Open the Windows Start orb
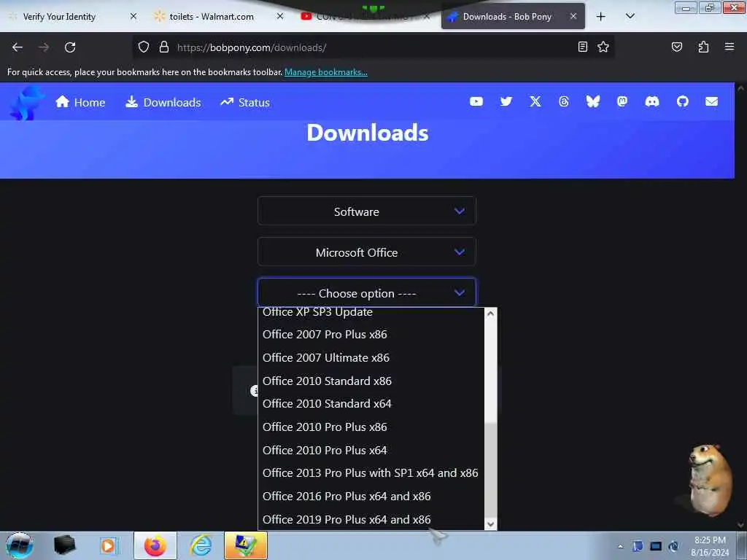This screenshot has height=560, width=747. pyautogui.click(x=19, y=545)
